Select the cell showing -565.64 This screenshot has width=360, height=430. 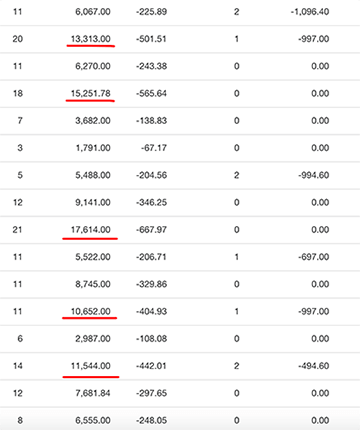[x=151, y=93]
